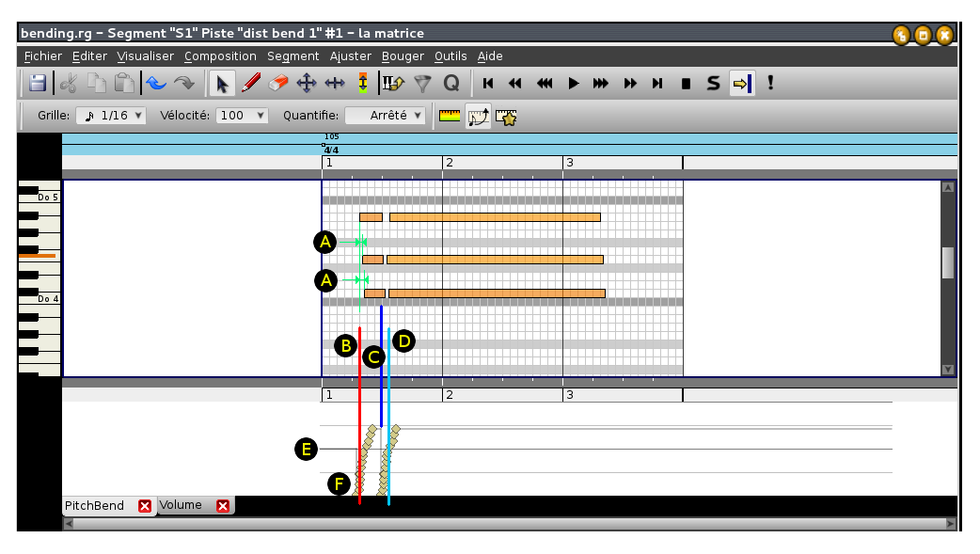Select the Eraser tool
Screen dimensions: 980x554
pos(278,83)
